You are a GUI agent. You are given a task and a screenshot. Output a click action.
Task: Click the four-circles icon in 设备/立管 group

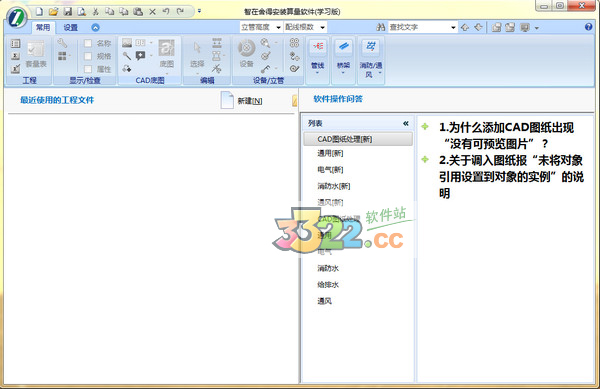[294, 43]
